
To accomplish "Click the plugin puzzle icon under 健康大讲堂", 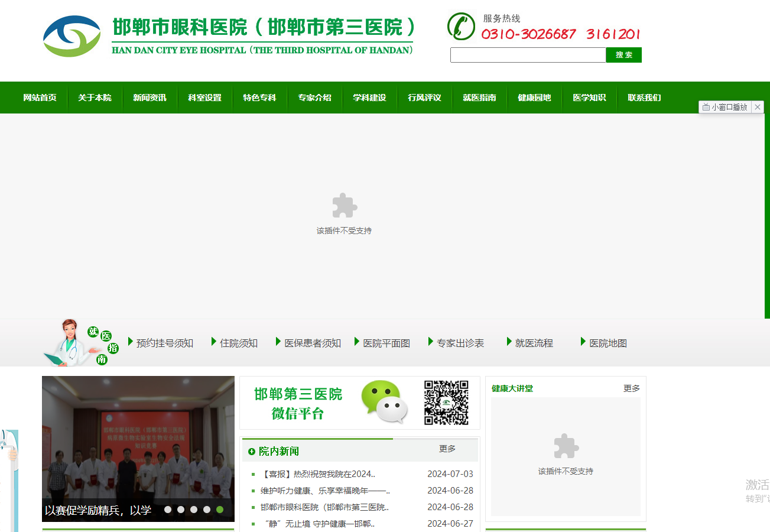I will click(566, 446).
